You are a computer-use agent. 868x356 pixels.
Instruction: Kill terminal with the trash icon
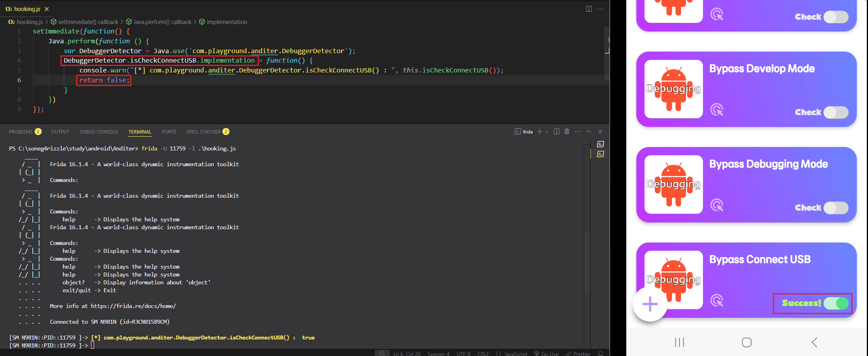click(567, 132)
